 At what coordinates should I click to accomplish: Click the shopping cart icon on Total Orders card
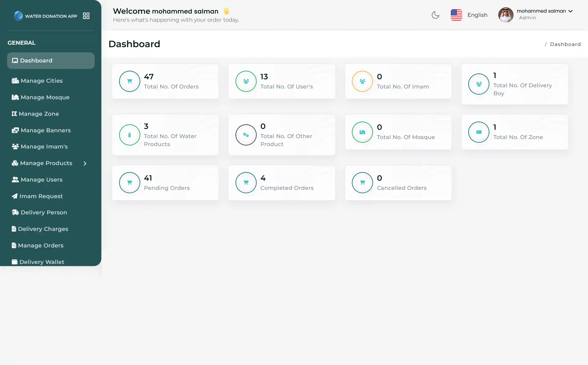129,81
